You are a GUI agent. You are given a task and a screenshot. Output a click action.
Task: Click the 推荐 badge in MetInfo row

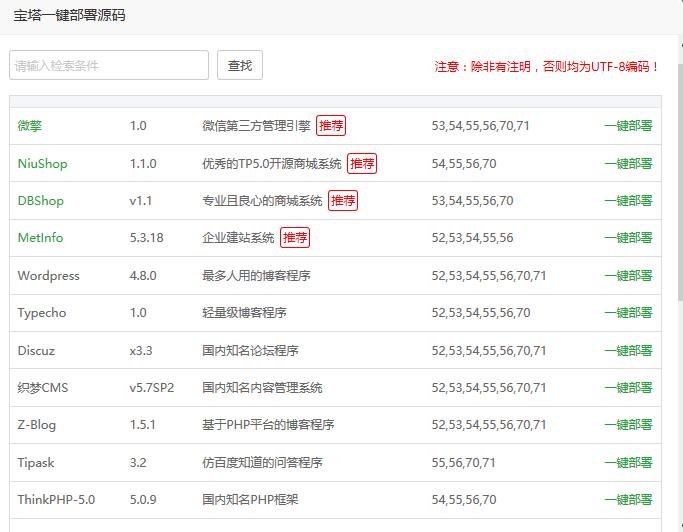(x=295, y=237)
